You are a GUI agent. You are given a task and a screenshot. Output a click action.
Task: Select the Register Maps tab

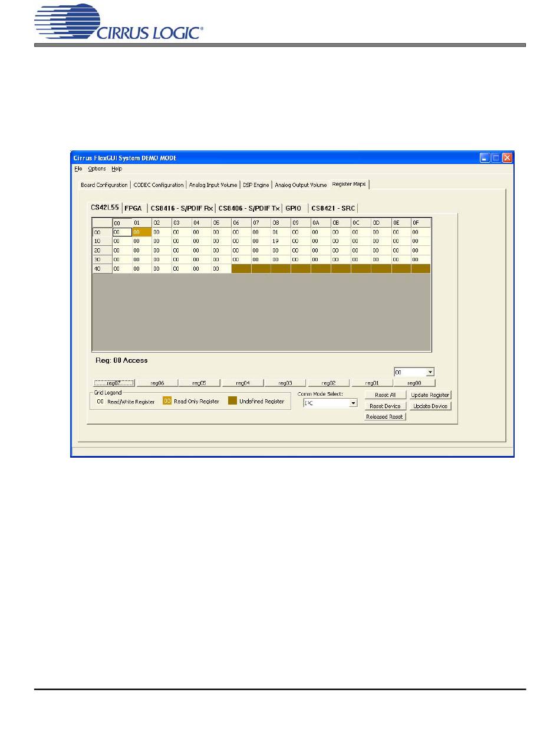349,184
